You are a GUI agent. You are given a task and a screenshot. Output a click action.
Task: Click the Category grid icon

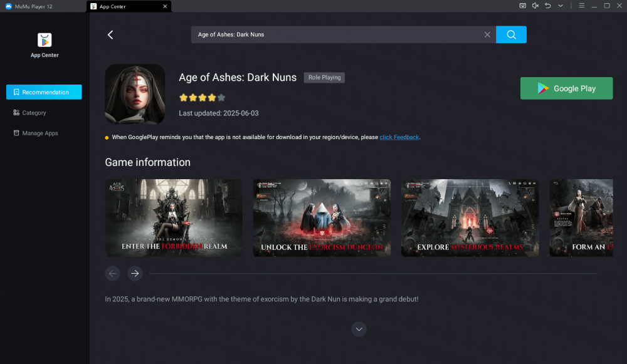[16, 113]
